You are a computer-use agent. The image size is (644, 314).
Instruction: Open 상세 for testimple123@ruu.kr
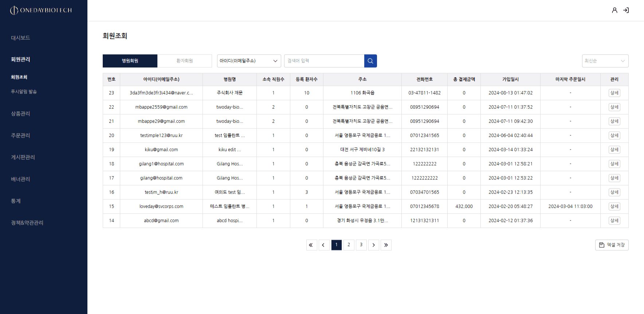coord(614,135)
